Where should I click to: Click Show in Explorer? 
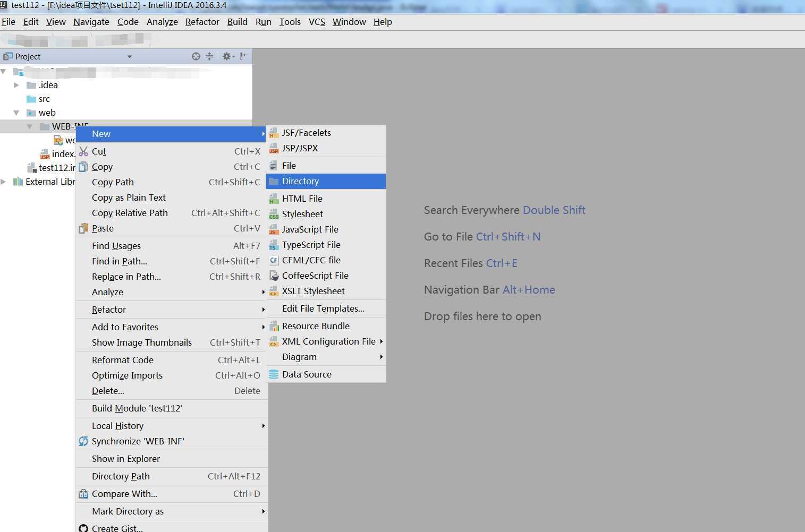pos(172,459)
